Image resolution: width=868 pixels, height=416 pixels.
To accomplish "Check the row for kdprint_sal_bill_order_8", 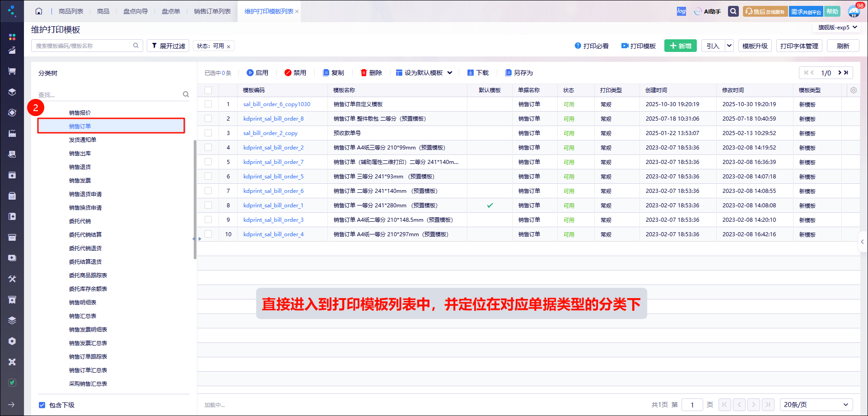I will [208, 118].
